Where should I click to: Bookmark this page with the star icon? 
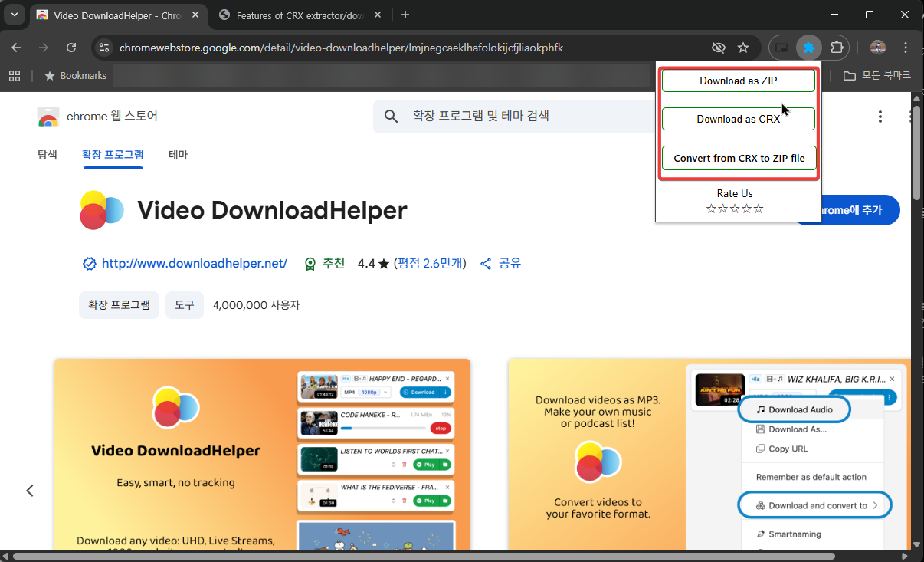coord(743,48)
